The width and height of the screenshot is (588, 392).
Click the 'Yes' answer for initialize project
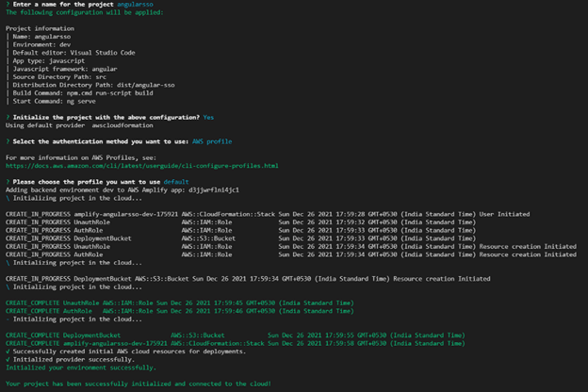[x=208, y=117]
